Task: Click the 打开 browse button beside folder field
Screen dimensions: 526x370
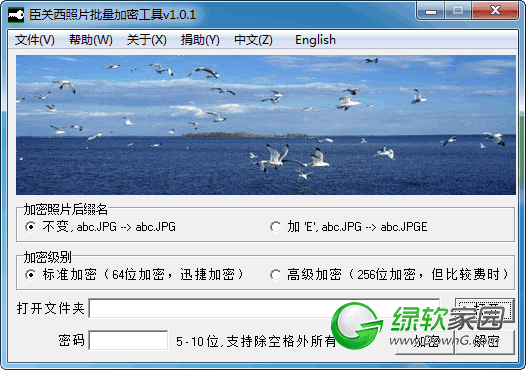Action: pos(485,309)
